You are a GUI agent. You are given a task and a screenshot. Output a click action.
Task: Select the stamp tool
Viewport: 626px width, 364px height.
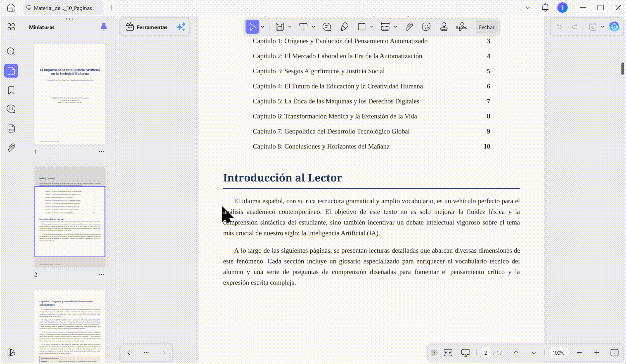pos(444,27)
